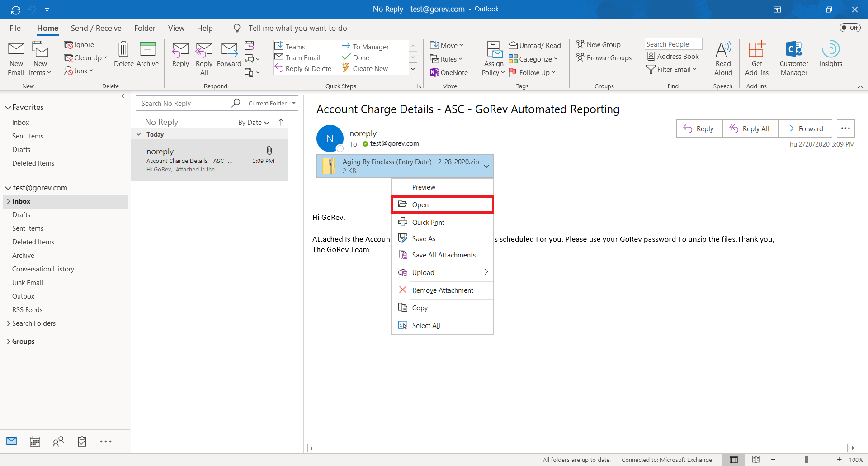
Task: Switch to People view icon
Action: pos(58,442)
